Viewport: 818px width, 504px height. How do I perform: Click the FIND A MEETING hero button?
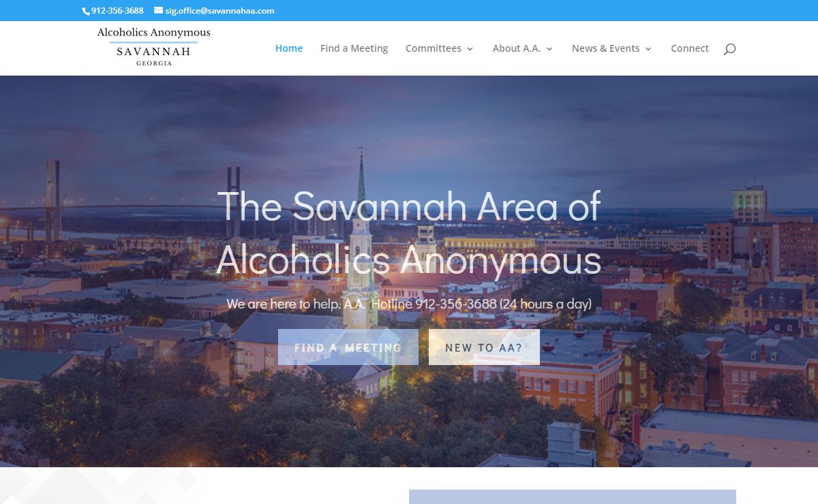click(348, 347)
